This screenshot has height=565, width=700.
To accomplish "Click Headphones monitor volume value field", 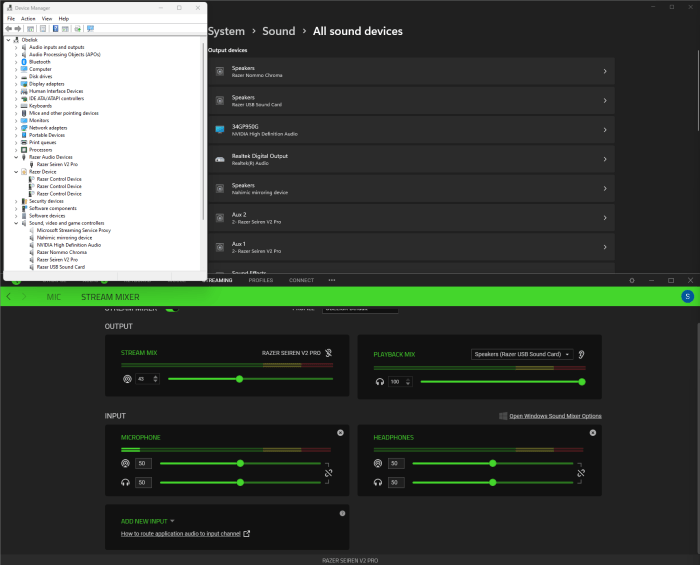I will [x=396, y=482].
